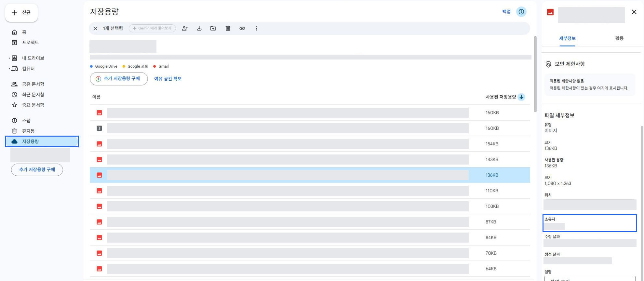Click the download icon in toolbar
Image resolution: width=644 pixels, height=281 pixels.
coord(199,28)
